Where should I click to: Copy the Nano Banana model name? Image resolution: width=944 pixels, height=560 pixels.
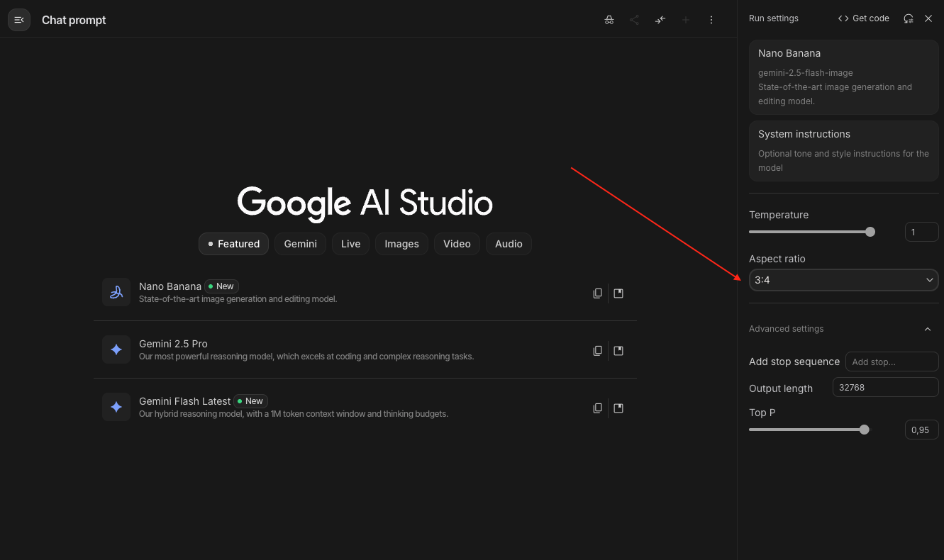597,293
